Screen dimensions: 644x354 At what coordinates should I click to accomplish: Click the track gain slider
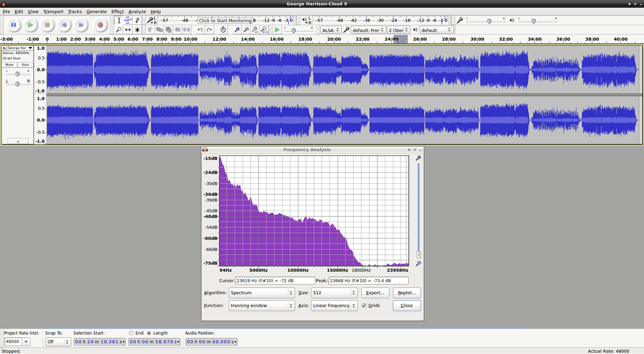click(x=17, y=74)
